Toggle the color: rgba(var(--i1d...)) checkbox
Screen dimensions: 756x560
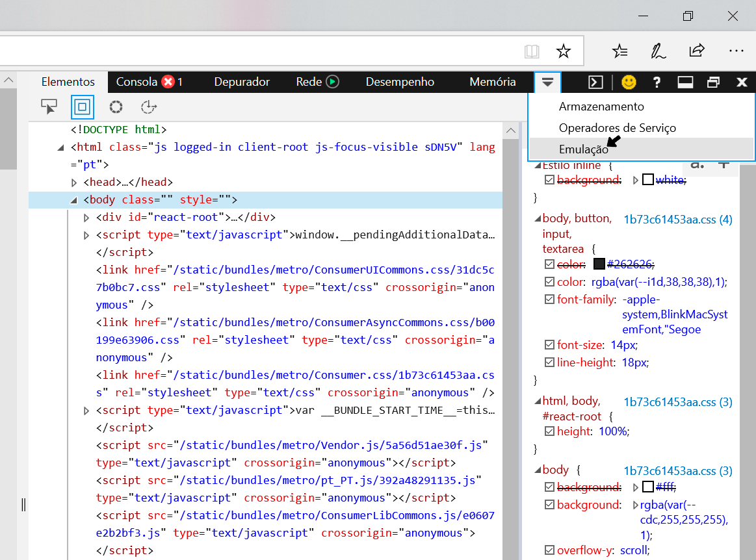click(x=549, y=281)
